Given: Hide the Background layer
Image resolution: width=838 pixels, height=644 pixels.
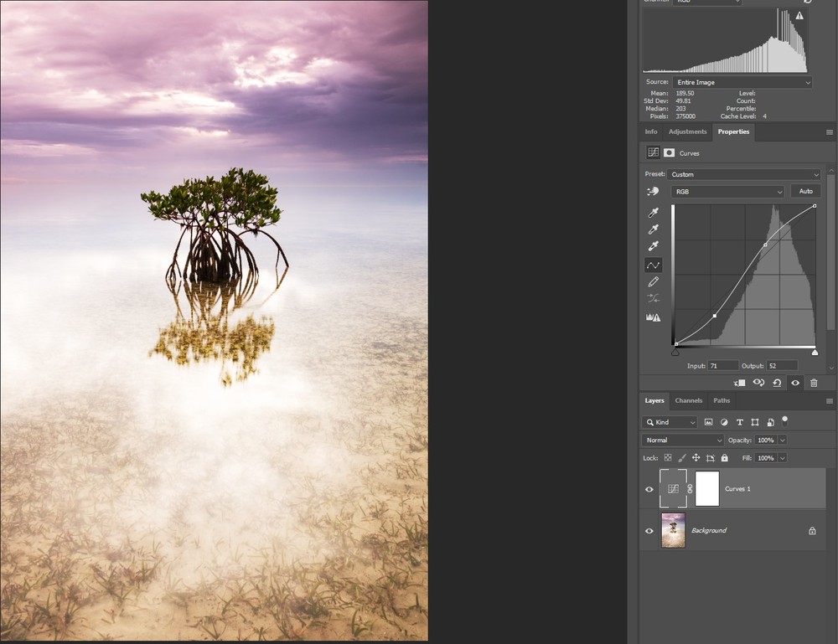Looking at the screenshot, I should [649, 531].
